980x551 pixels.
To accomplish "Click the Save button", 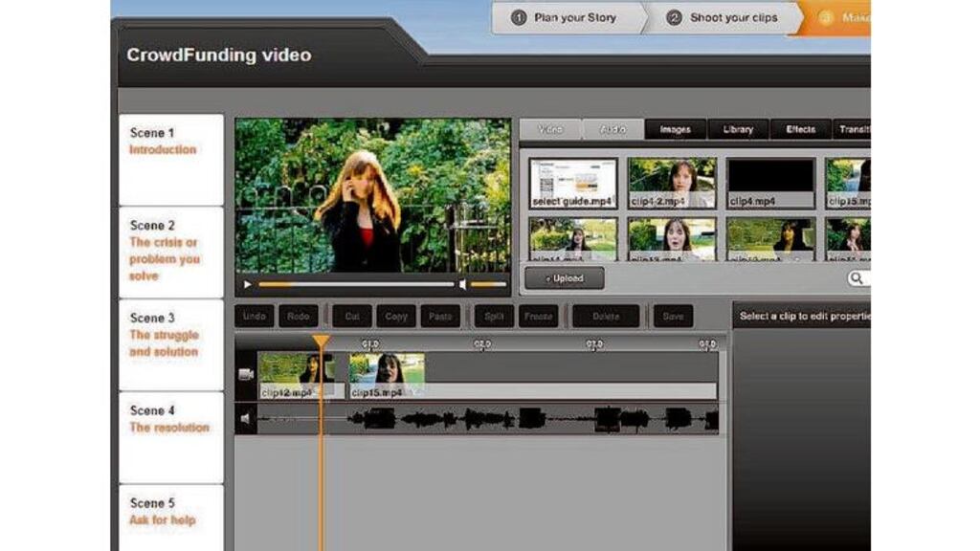I will 673,316.
